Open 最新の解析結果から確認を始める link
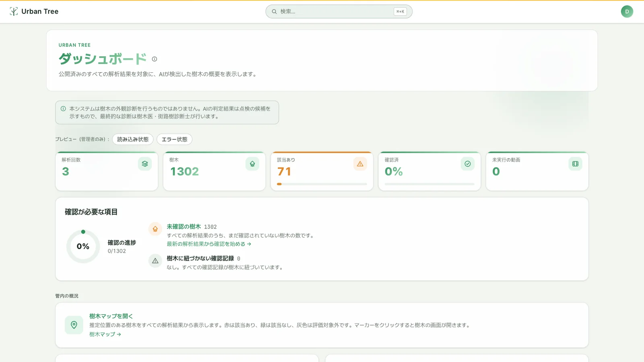Image resolution: width=644 pixels, height=362 pixels. pyautogui.click(x=209, y=244)
